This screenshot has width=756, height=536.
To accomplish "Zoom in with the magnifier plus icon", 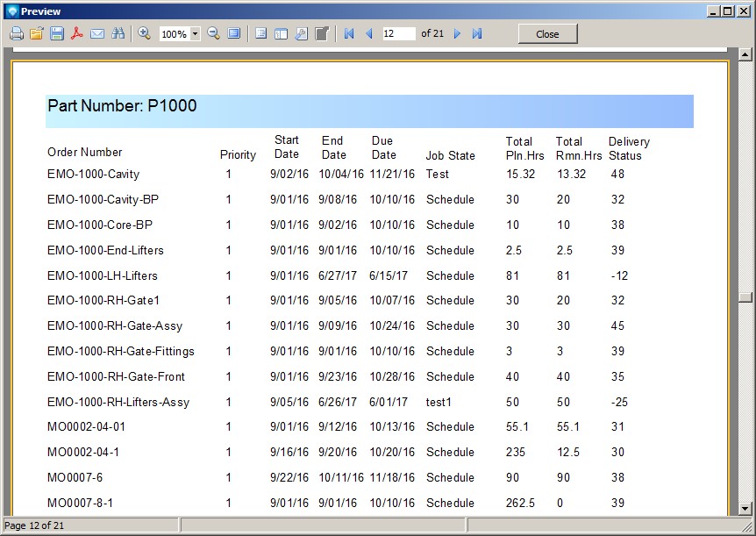I will (x=144, y=33).
